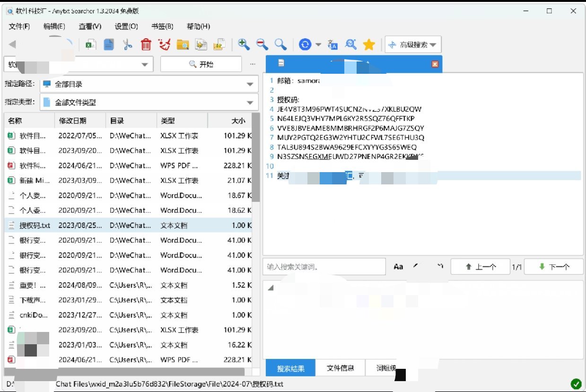The image size is (586, 392).
Task: Select the 下载声... text file row
Action: (128, 300)
